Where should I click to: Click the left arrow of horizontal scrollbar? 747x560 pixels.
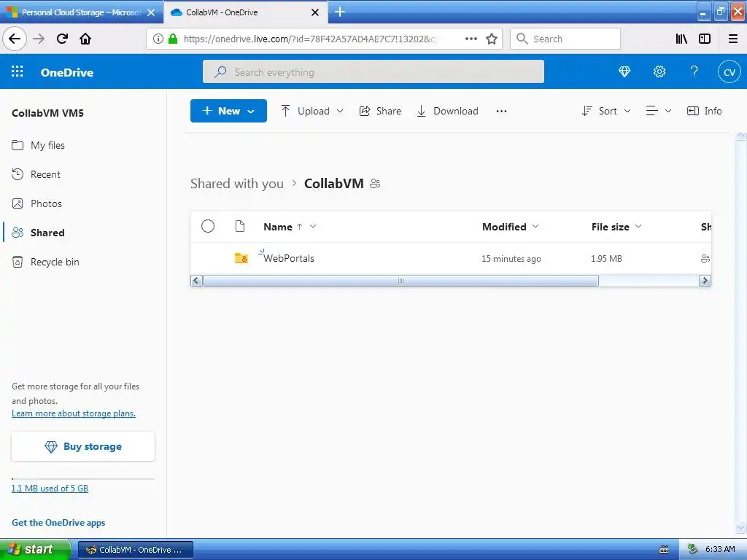tap(196, 281)
